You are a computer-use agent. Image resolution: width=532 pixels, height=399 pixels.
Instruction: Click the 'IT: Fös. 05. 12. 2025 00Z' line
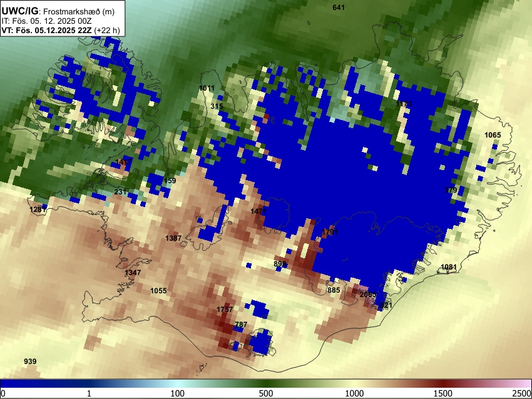[46, 21]
